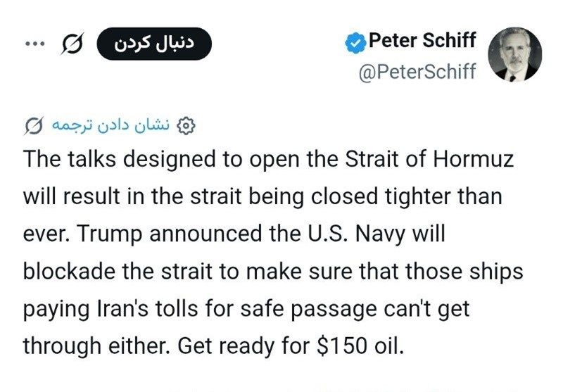The height and width of the screenshot is (392, 563).
Task: Open the @PeterSchiff handle link
Action: tap(417, 71)
